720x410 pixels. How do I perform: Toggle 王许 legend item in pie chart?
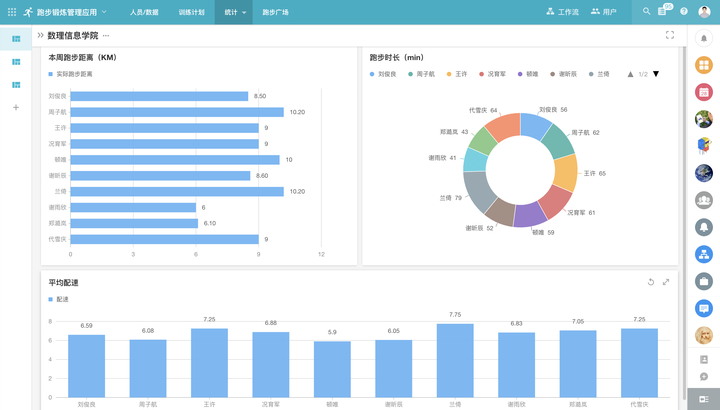click(x=457, y=74)
